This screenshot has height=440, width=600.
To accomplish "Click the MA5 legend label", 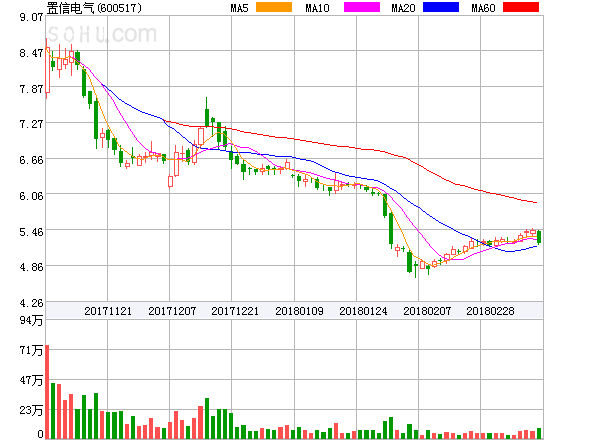I will pos(239,8).
